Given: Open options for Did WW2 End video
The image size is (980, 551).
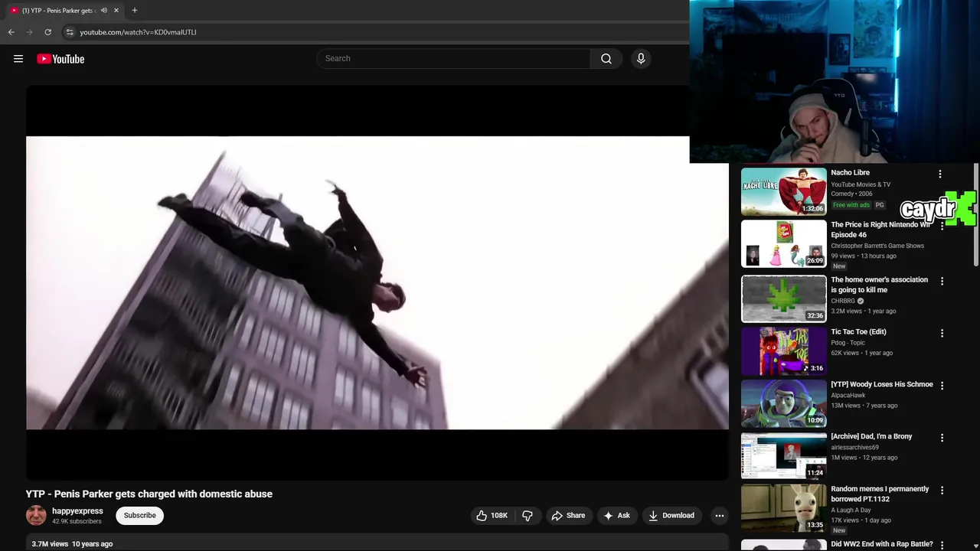Looking at the screenshot, I should pyautogui.click(x=942, y=546).
